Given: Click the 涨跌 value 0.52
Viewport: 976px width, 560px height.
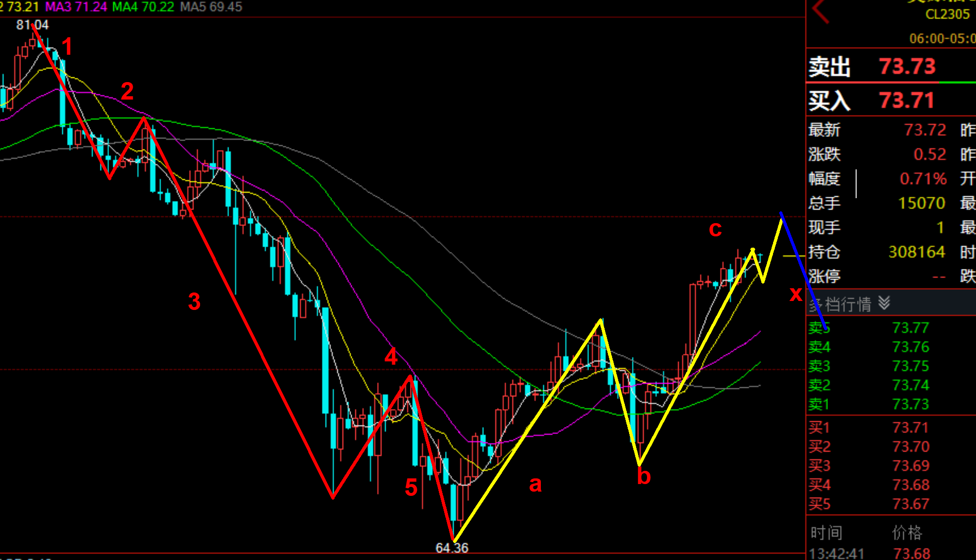Looking at the screenshot, I should (929, 154).
